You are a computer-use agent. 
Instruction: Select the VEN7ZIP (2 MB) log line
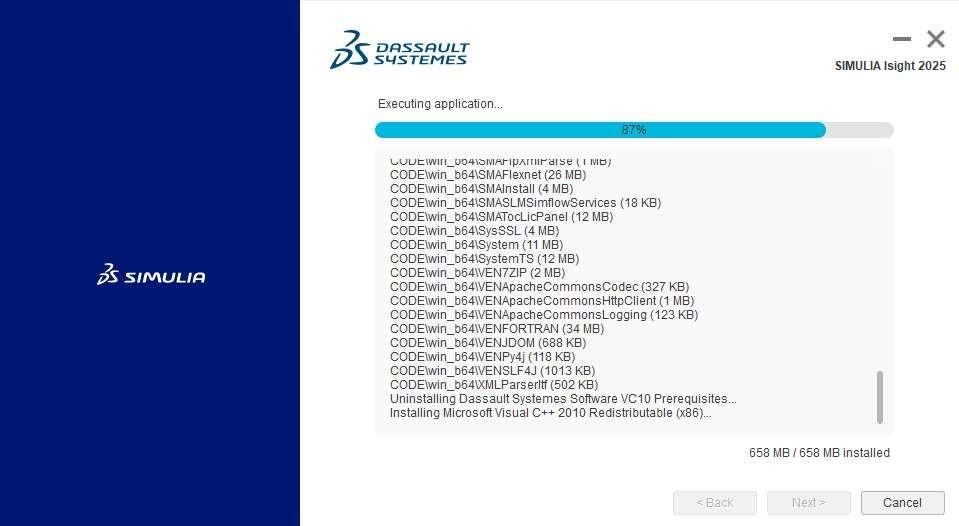pos(478,273)
